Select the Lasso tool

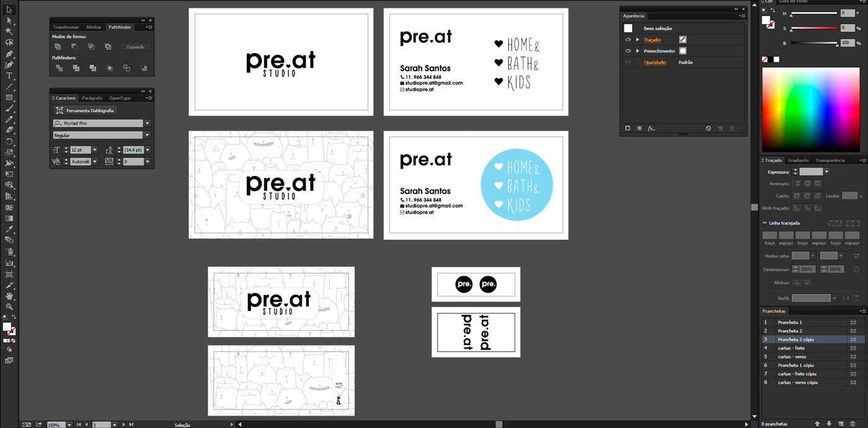pos(9,43)
